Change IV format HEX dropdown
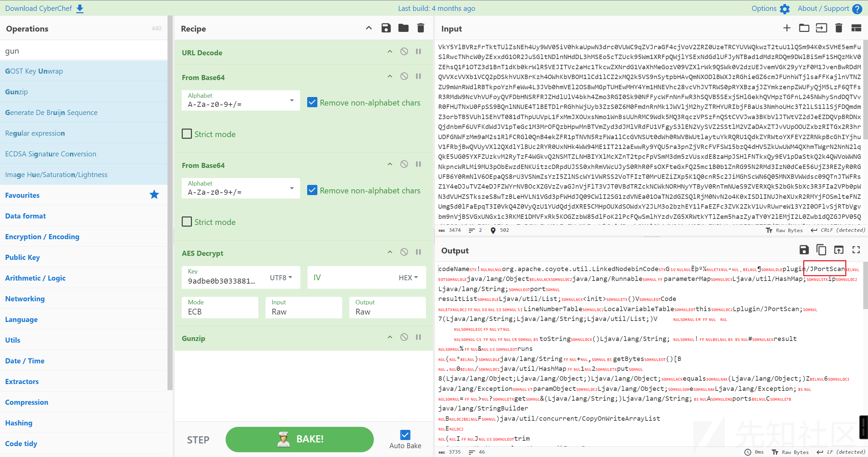This screenshot has width=868, height=457. pos(408,278)
